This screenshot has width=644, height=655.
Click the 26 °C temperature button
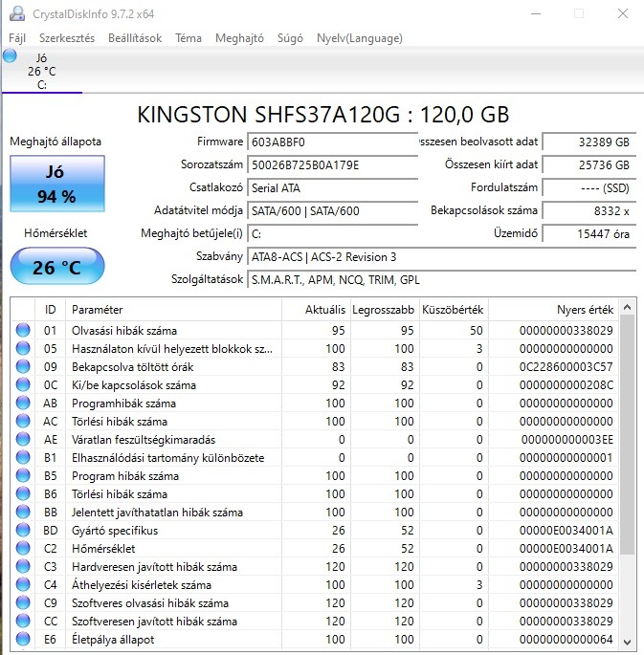click(x=57, y=267)
